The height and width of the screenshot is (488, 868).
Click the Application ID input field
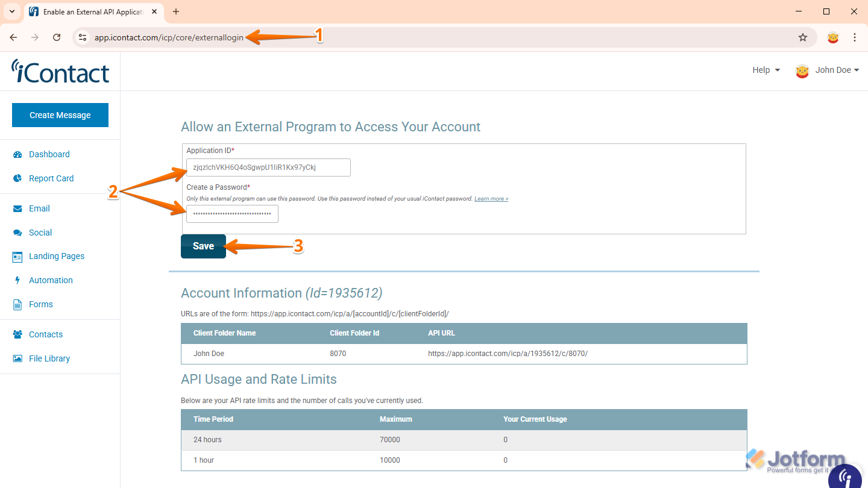point(268,167)
